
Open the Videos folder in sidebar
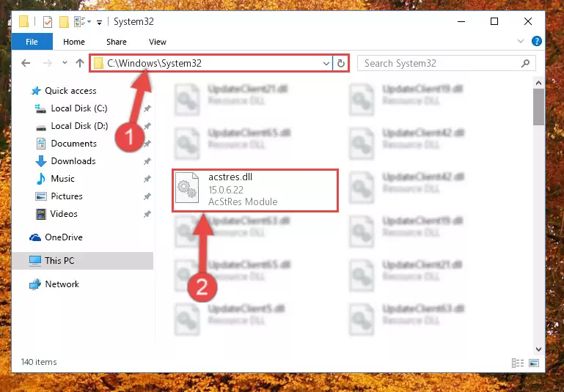click(x=64, y=214)
